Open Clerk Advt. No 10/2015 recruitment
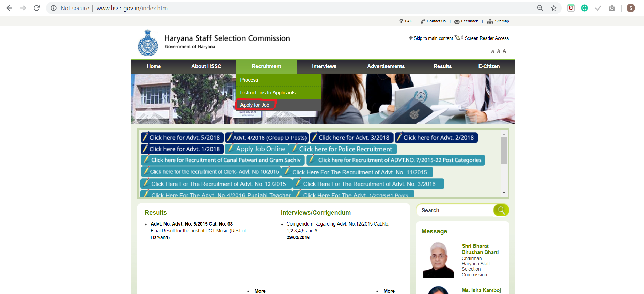 [x=210, y=172]
